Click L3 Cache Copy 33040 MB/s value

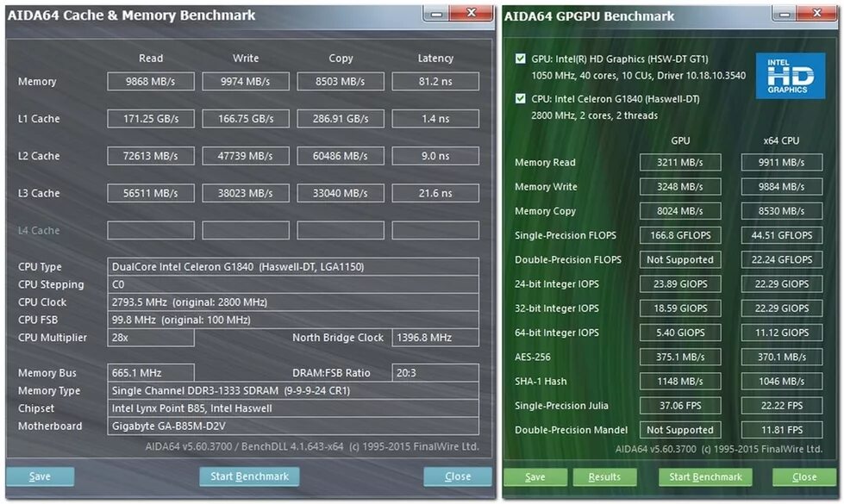[x=341, y=193]
